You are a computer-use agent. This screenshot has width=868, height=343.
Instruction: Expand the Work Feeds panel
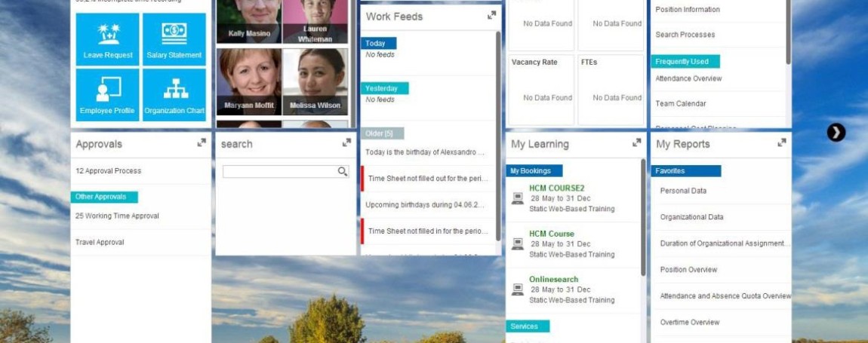tap(491, 16)
